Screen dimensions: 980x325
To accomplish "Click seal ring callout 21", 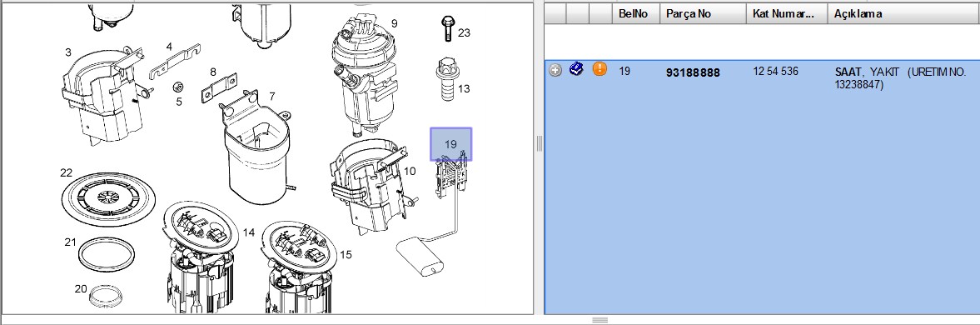I will 70,242.
